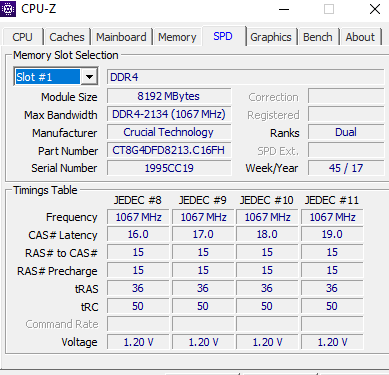This screenshot has height=375, width=389.
Task: Click the Timings Table group title
Action: (x=45, y=190)
